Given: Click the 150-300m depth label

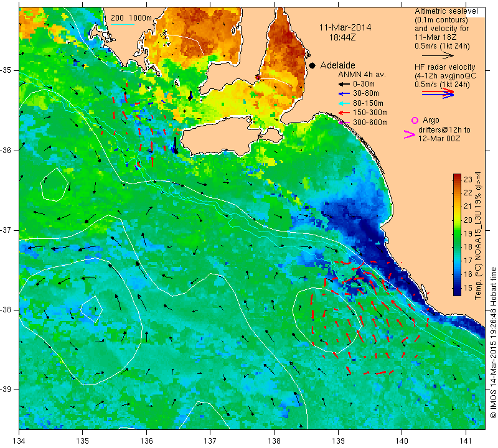Looking at the screenshot, I should [x=370, y=113].
